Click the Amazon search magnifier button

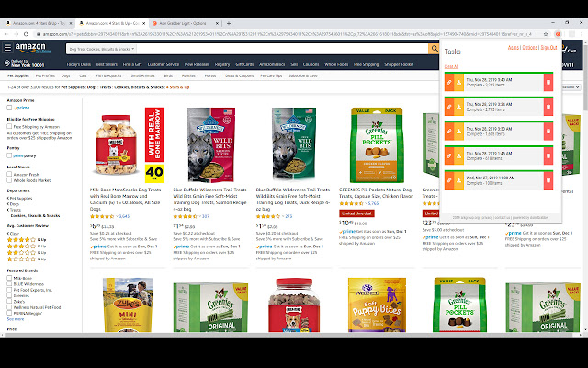[434, 49]
